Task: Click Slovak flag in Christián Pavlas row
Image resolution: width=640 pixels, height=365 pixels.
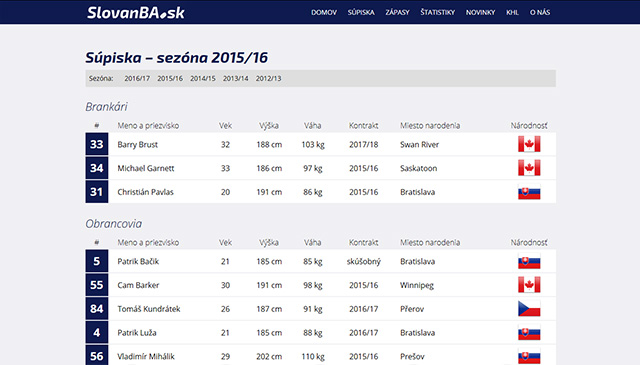Action: point(529,192)
